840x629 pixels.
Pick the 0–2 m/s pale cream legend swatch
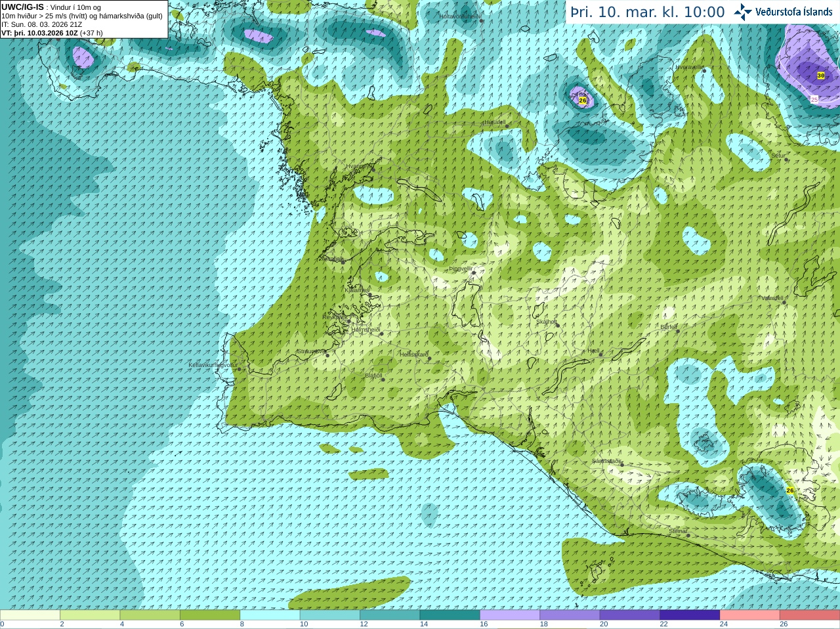(x=30, y=615)
